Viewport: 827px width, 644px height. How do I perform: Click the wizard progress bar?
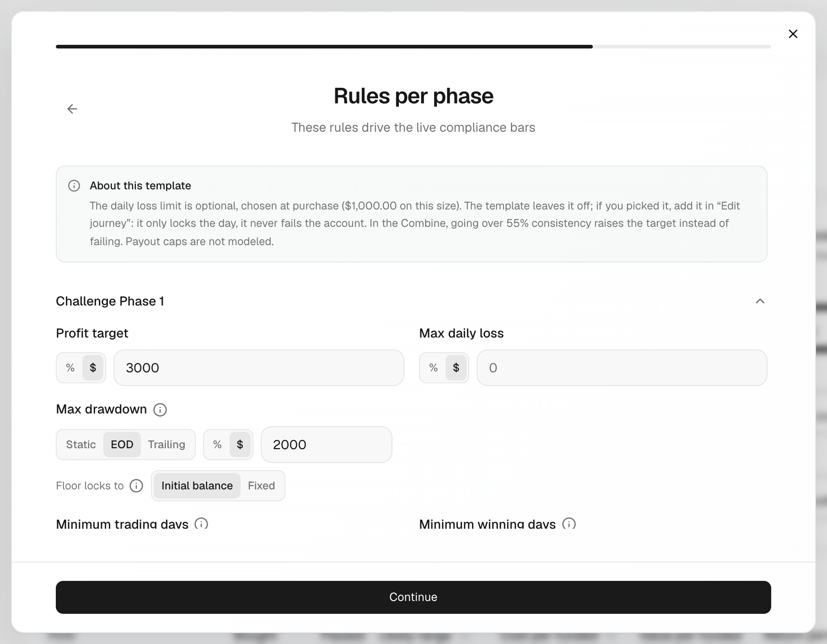[x=413, y=47]
